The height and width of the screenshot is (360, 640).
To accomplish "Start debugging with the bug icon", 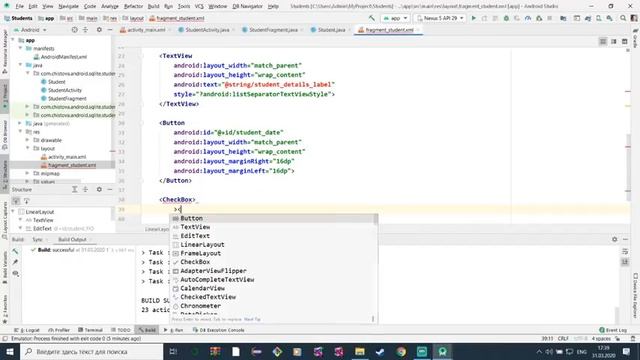I will click(506, 18).
